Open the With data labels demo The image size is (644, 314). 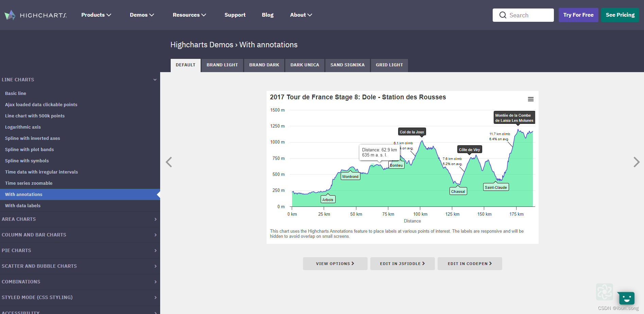(x=23, y=205)
